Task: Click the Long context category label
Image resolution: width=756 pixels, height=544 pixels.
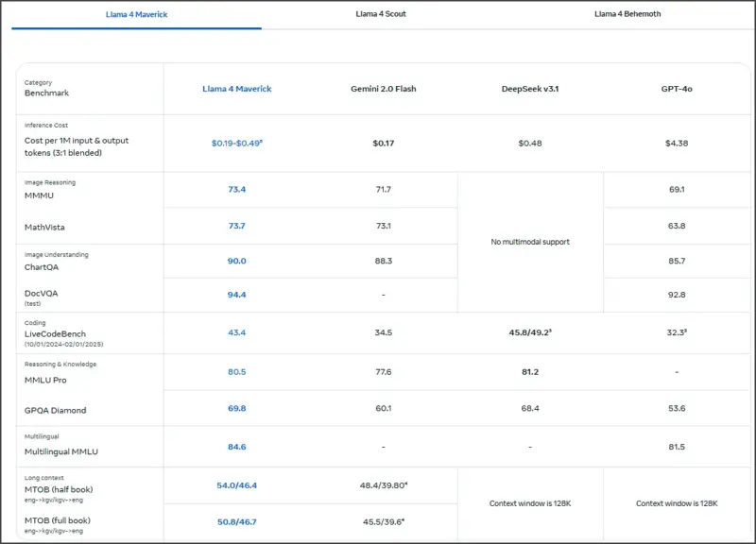Action: pyautogui.click(x=43, y=478)
